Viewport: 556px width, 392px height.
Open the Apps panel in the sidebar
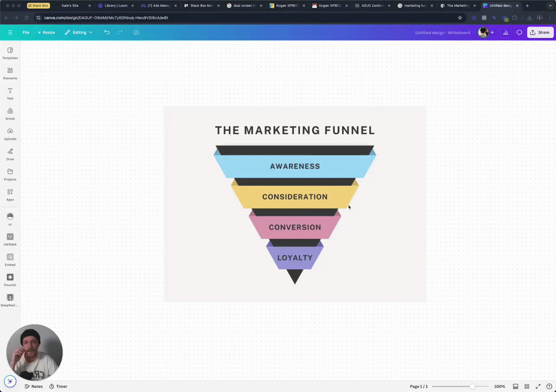pos(10,194)
